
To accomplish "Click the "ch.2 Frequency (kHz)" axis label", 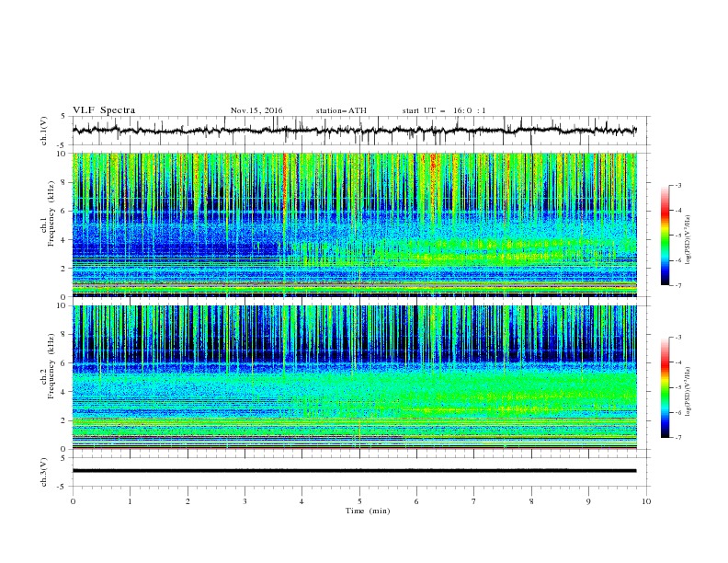I will [48, 365].
